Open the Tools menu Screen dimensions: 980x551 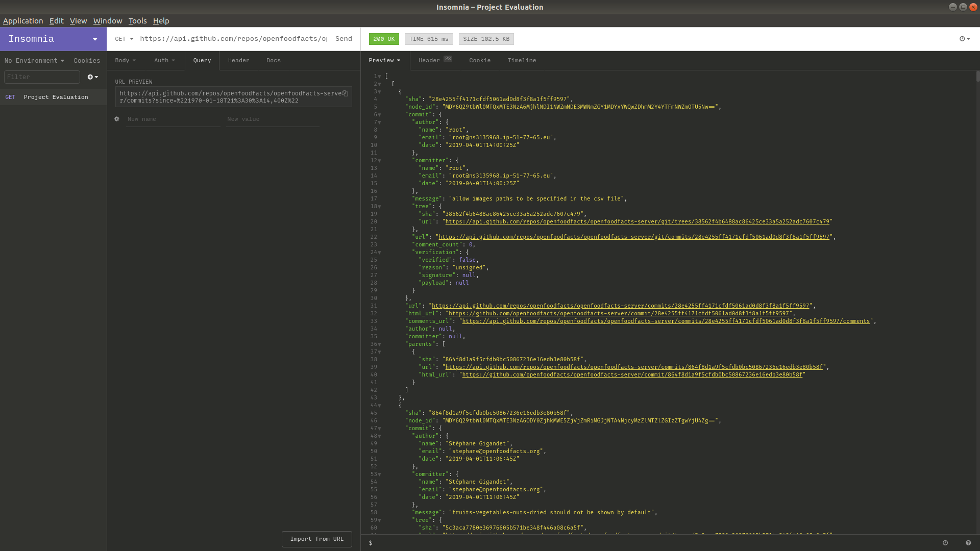(x=137, y=21)
